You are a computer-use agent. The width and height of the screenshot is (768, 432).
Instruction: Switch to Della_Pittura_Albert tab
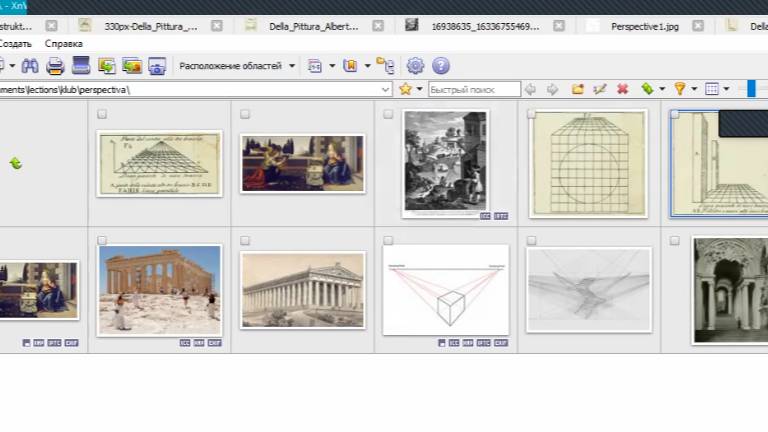313,26
